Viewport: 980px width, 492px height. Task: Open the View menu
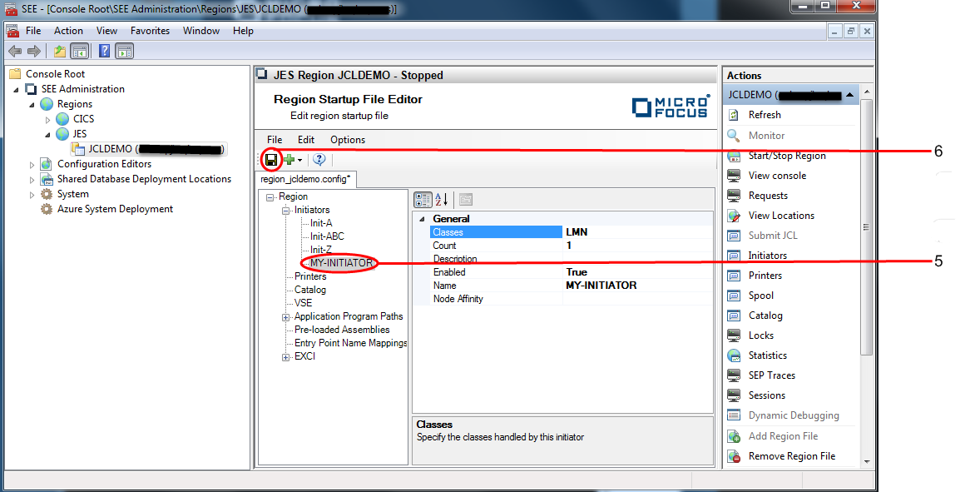click(x=106, y=31)
